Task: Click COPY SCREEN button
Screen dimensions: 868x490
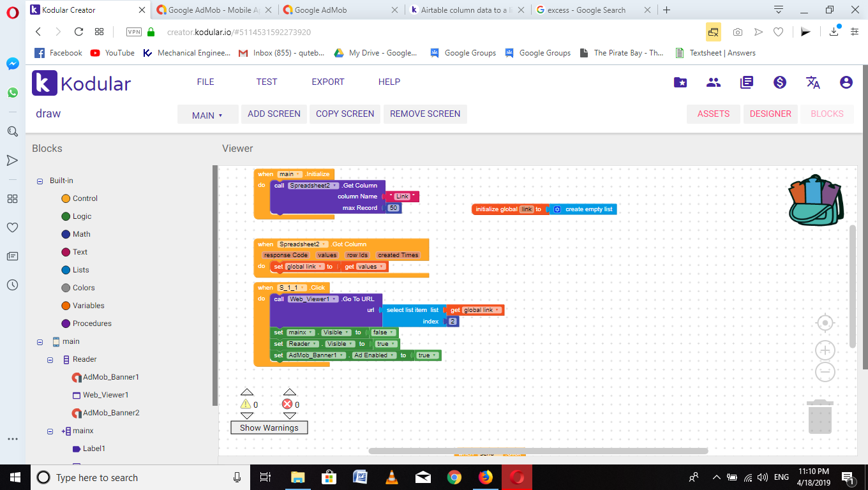Action: (x=345, y=114)
